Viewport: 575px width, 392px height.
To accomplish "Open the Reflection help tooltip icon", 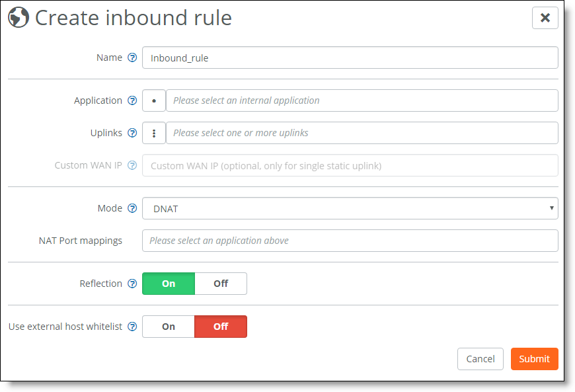I will 132,284.
